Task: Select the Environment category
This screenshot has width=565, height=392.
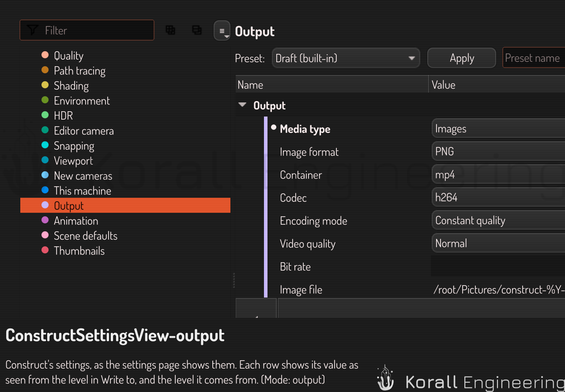Action: tap(125, 101)
